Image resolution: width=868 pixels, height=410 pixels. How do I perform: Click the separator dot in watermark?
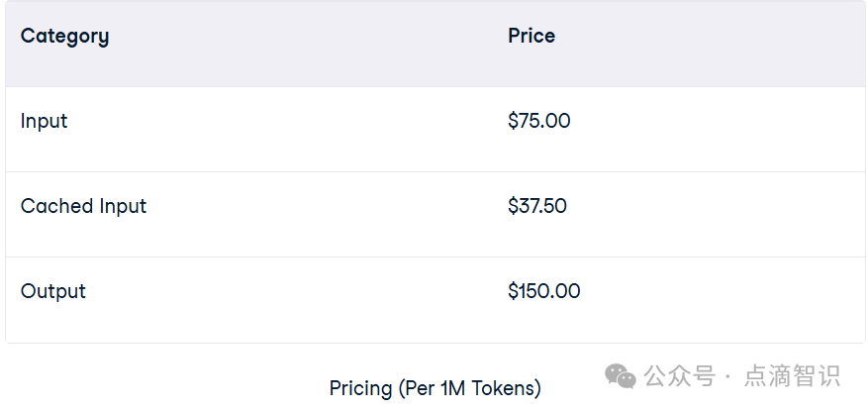click(x=728, y=377)
